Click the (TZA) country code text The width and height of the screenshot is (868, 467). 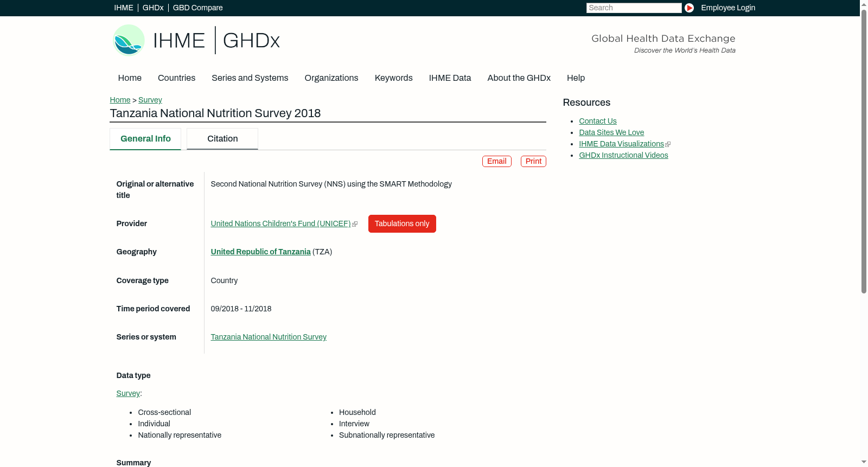click(322, 252)
